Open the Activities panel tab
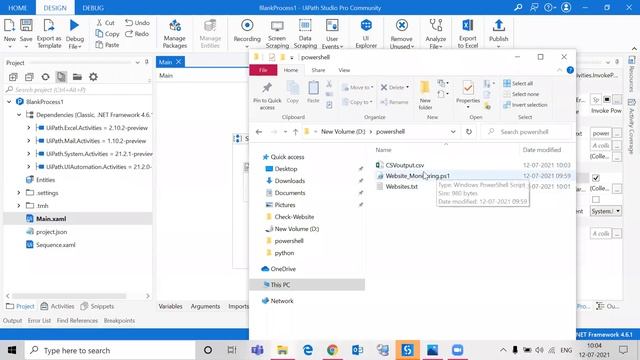640x360 pixels. [x=58, y=306]
